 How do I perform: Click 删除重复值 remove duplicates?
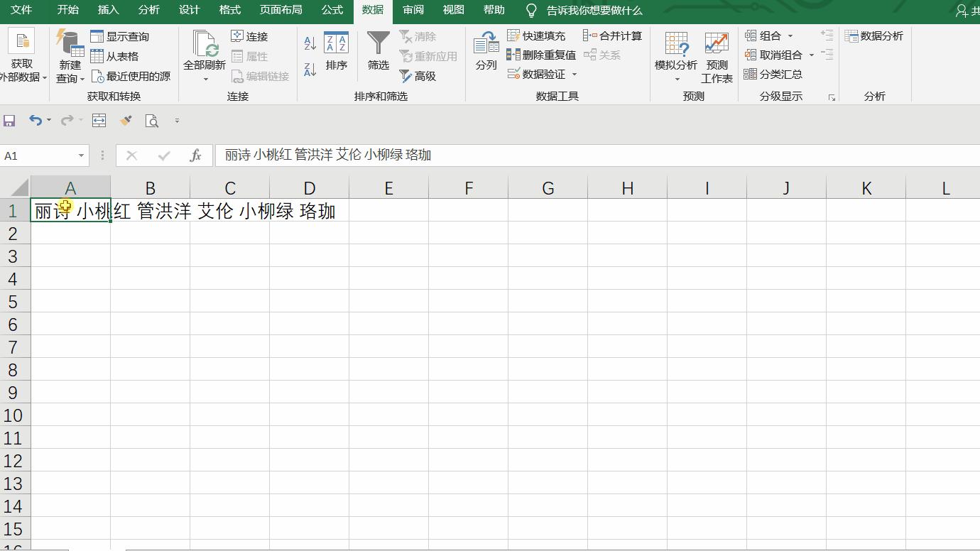coord(541,55)
